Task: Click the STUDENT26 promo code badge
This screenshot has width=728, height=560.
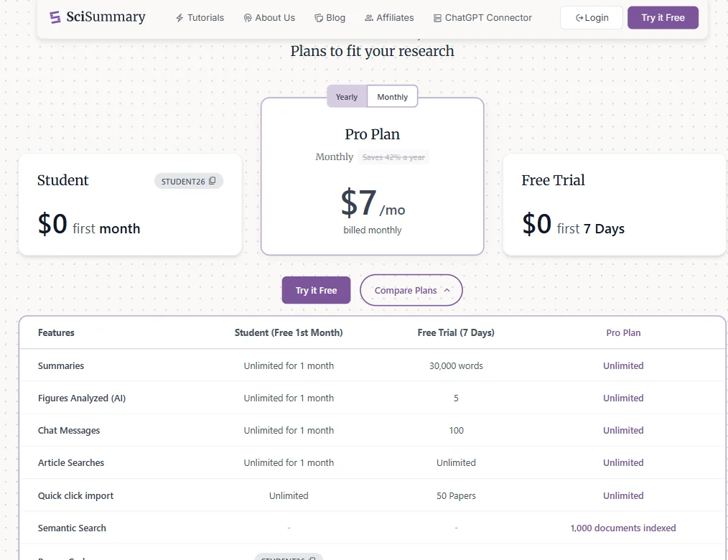Action: click(189, 181)
